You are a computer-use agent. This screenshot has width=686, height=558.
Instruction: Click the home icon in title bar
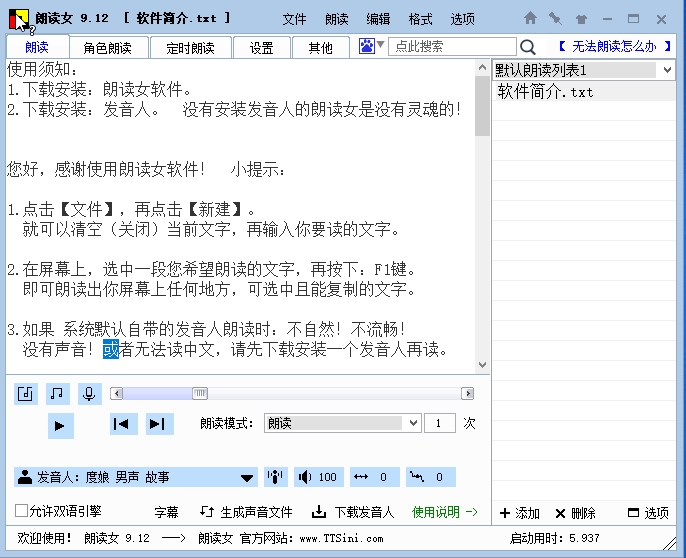coord(530,18)
